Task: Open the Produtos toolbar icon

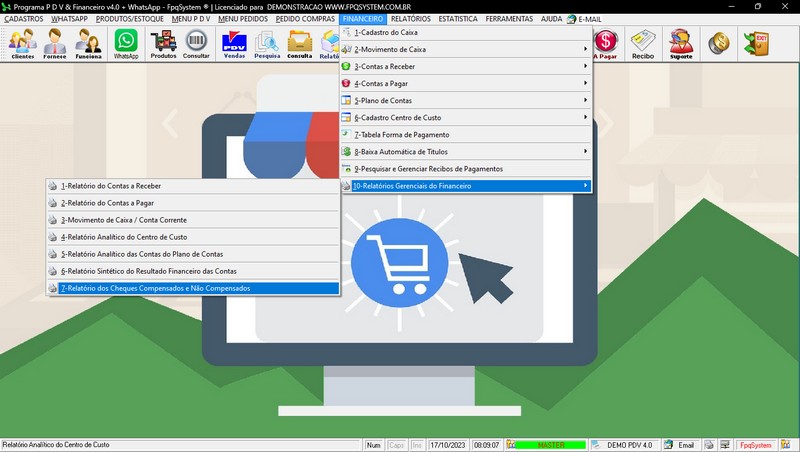Action: coord(163,43)
